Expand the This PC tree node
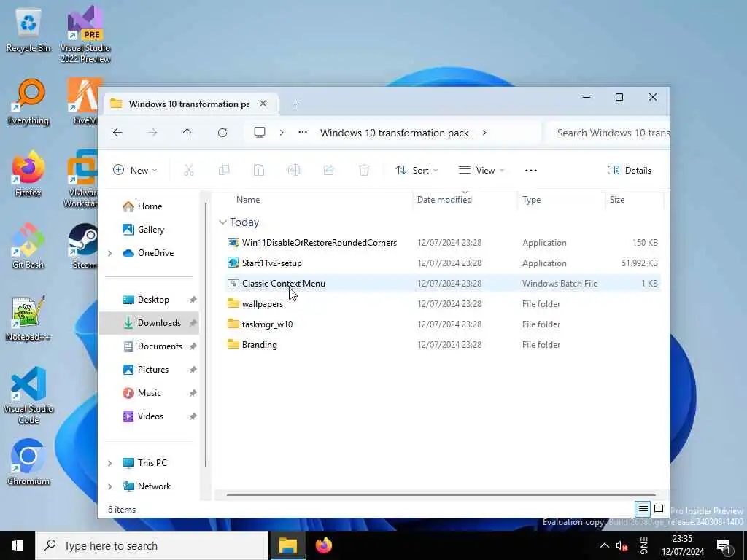Image resolution: width=747 pixels, height=560 pixels. click(110, 463)
